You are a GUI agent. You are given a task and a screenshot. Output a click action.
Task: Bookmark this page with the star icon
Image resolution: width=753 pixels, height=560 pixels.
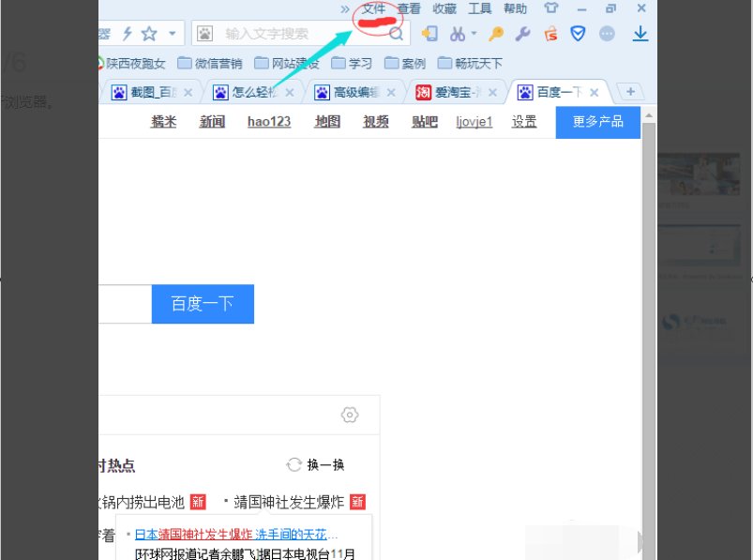tap(148, 33)
